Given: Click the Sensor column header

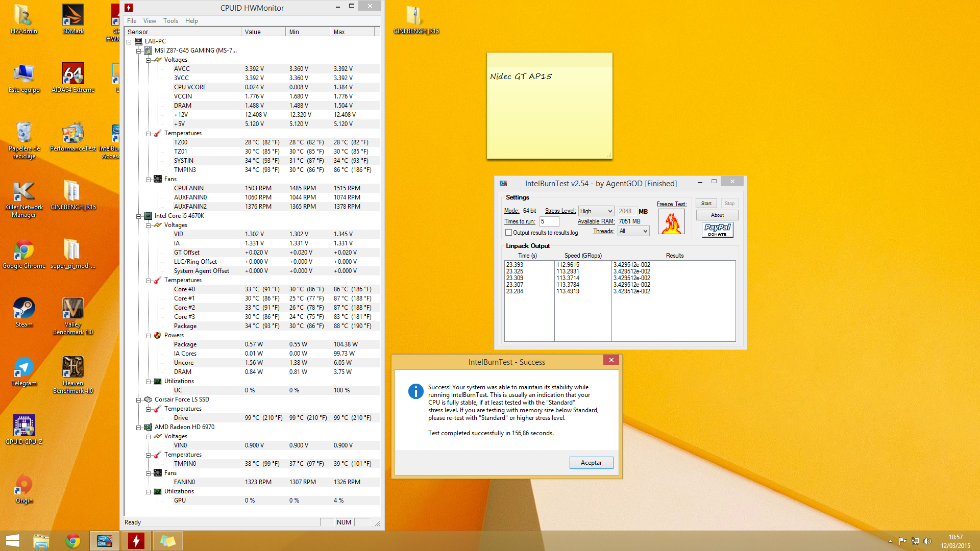Looking at the screenshot, I should point(183,32).
